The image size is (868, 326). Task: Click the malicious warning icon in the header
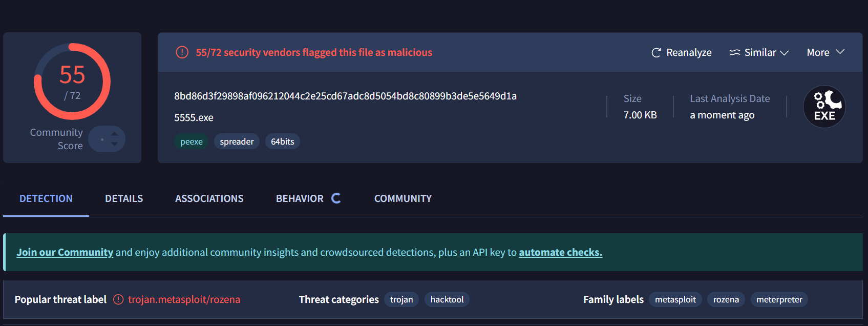point(182,52)
